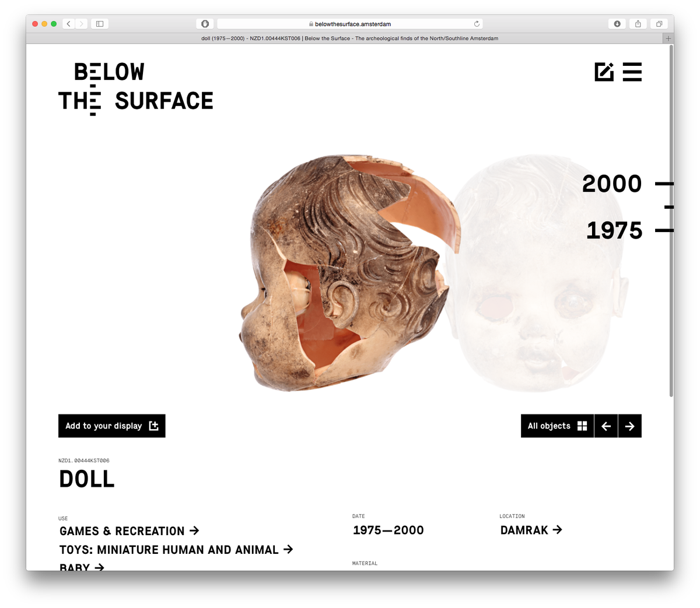Viewport: 700px width, 608px height.
Task: Select the 2000 timeline marker
Action: 612,184
